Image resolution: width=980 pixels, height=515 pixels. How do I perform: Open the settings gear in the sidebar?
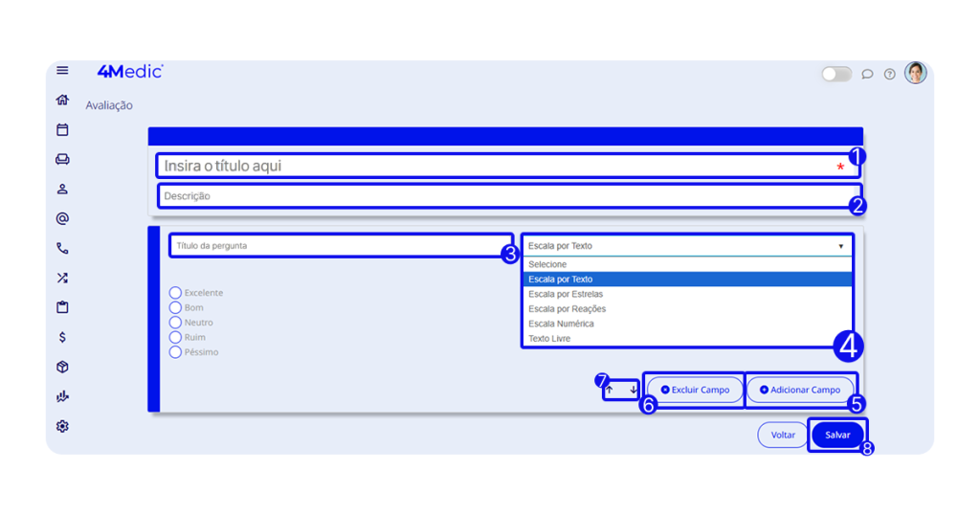tap(62, 426)
